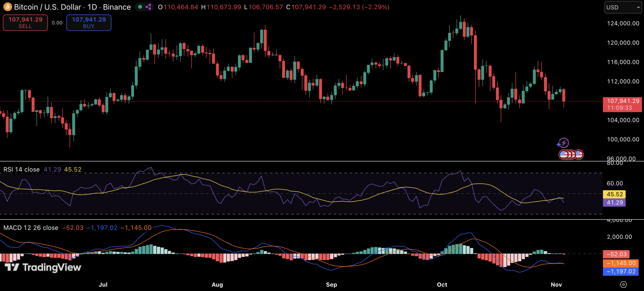Click the rightmost US flag event marker
This screenshot has height=291, width=644.
coord(579,155)
